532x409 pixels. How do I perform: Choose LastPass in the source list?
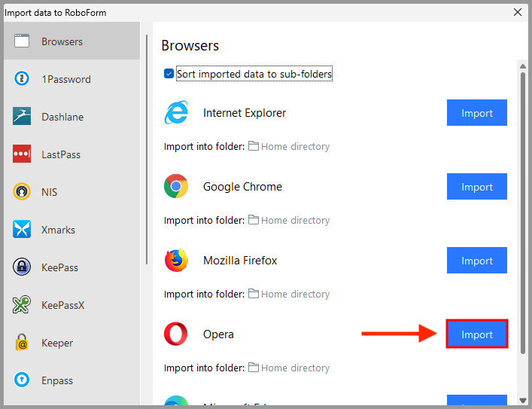click(x=71, y=154)
